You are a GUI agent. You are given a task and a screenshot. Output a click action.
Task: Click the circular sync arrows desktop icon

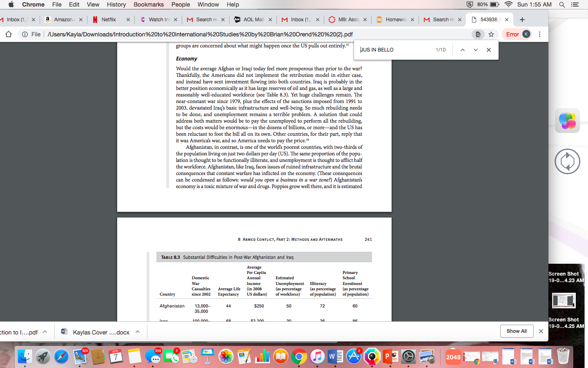point(567,162)
